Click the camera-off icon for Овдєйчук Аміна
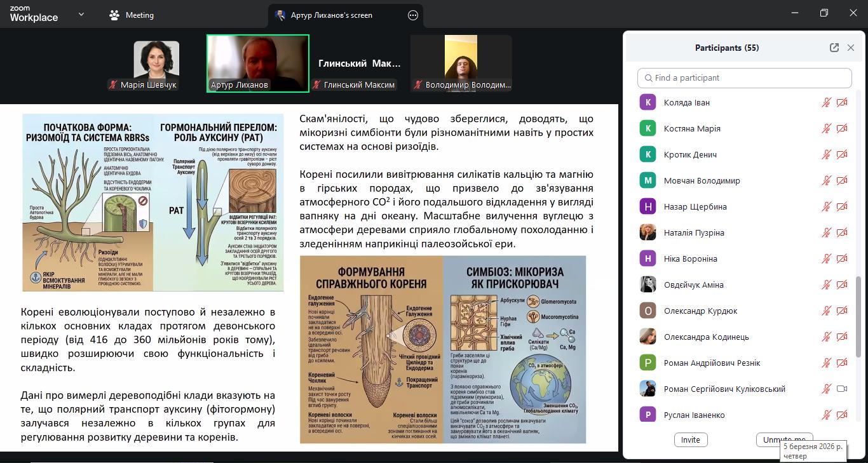This screenshot has height=463, width=868. point(842,285)
